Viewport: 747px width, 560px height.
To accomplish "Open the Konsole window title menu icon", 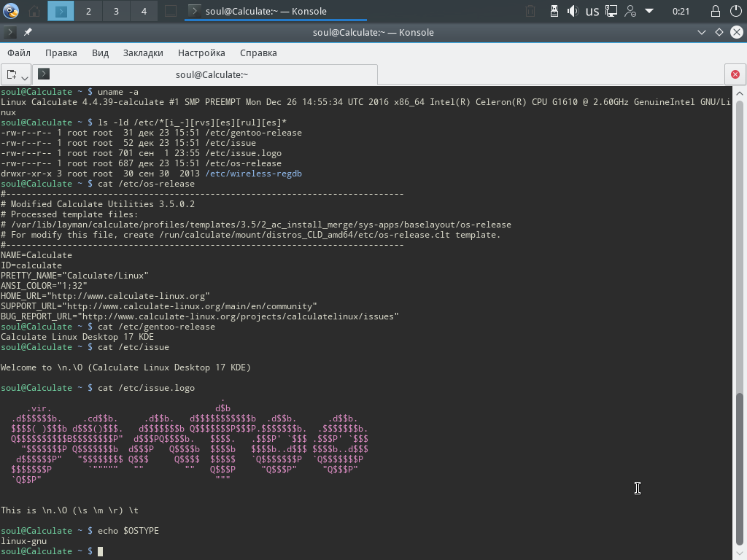I will tap(10, 32).
